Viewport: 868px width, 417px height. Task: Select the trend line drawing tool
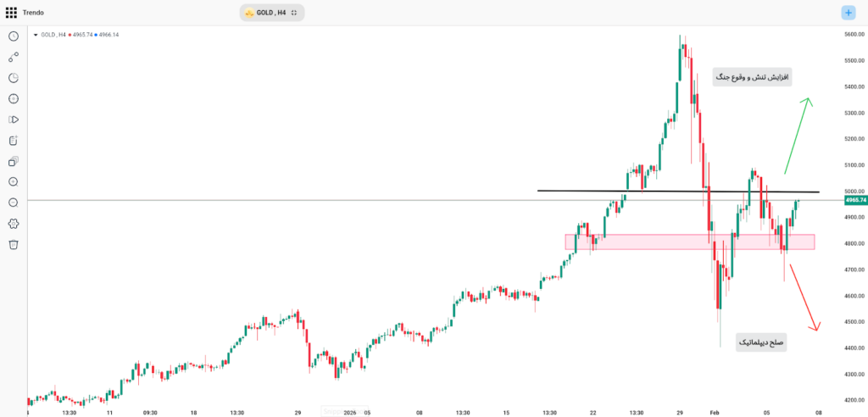point(14,57)
